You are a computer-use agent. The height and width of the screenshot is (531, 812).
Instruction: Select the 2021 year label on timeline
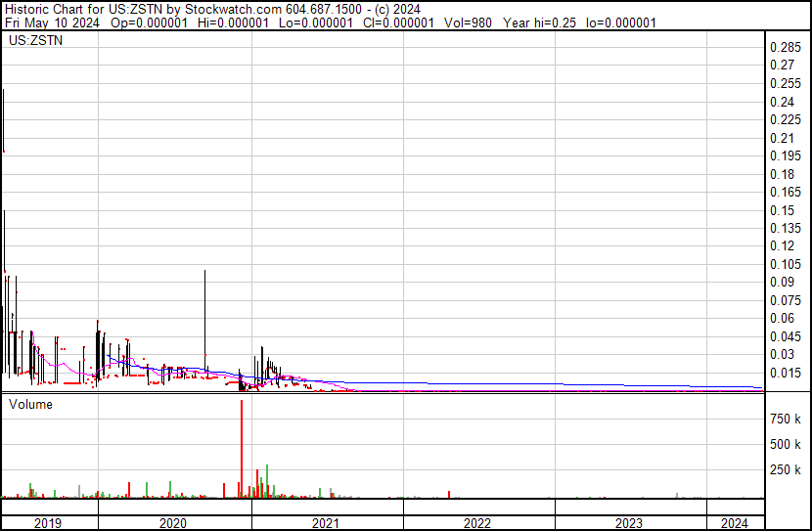326,523
